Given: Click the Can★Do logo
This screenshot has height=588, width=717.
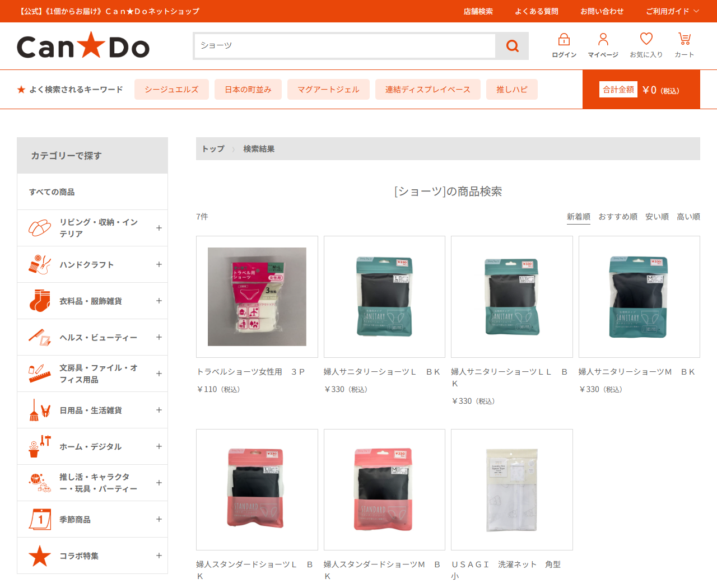Looking at the screenshot, I should click(x=83, y=46).
